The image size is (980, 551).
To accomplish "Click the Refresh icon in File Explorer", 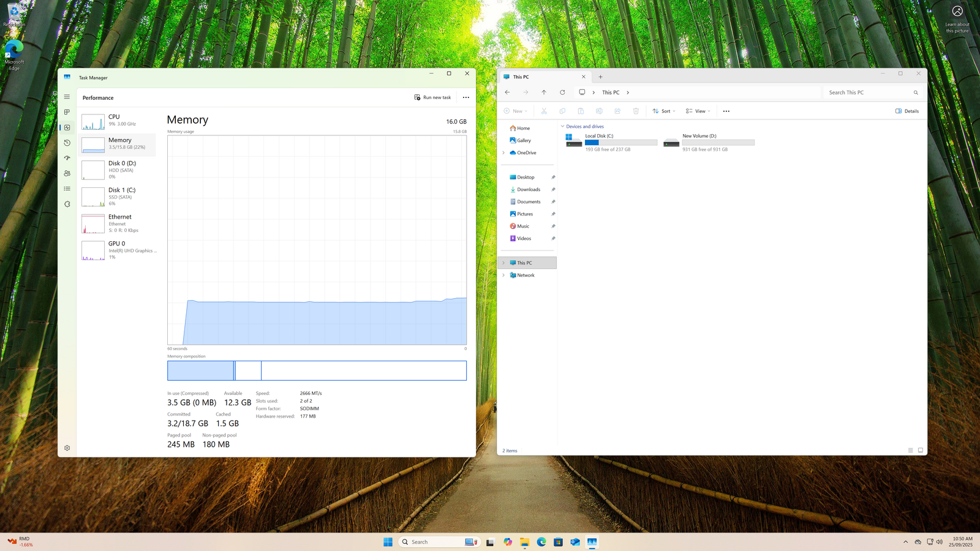I will (562, 92).
